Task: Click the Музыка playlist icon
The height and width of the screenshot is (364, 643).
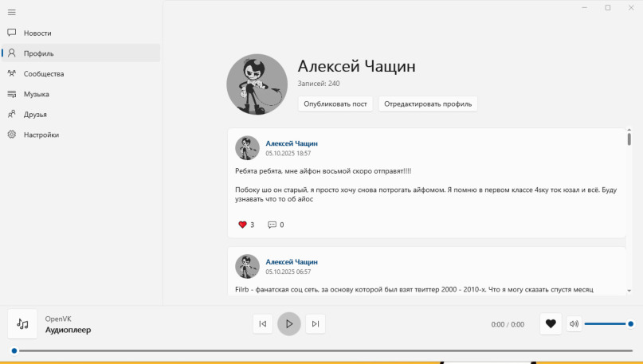Action: point(12,94)
